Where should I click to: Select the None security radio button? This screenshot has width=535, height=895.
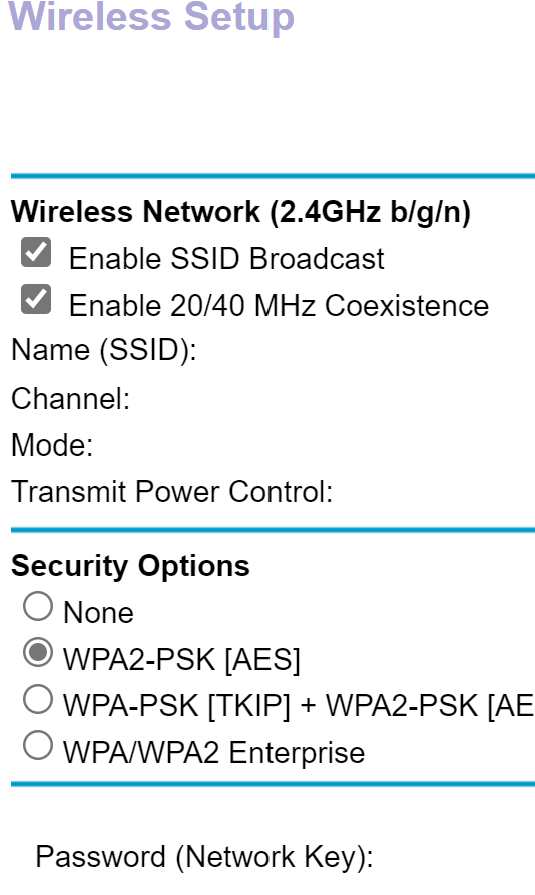pyautogui.click(x=38, y=606)
